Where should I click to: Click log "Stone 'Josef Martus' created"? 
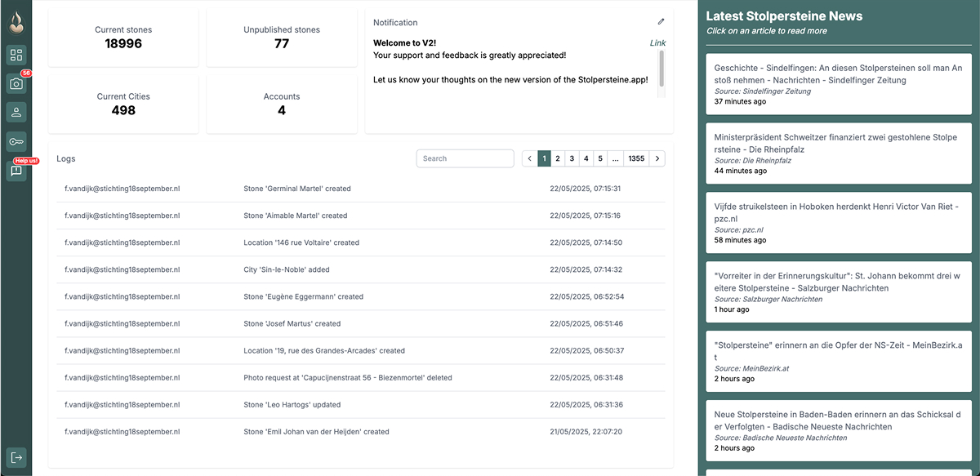292,323
